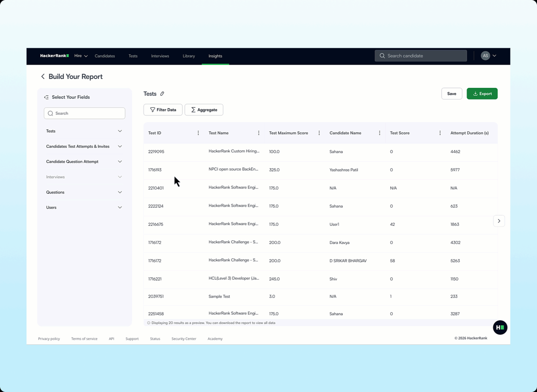
Task: Focus the fields Search box
Action: (x=84, y=113)
